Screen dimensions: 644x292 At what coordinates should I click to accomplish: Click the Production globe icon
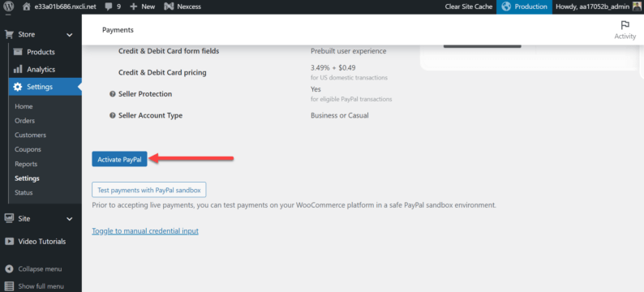506,6
